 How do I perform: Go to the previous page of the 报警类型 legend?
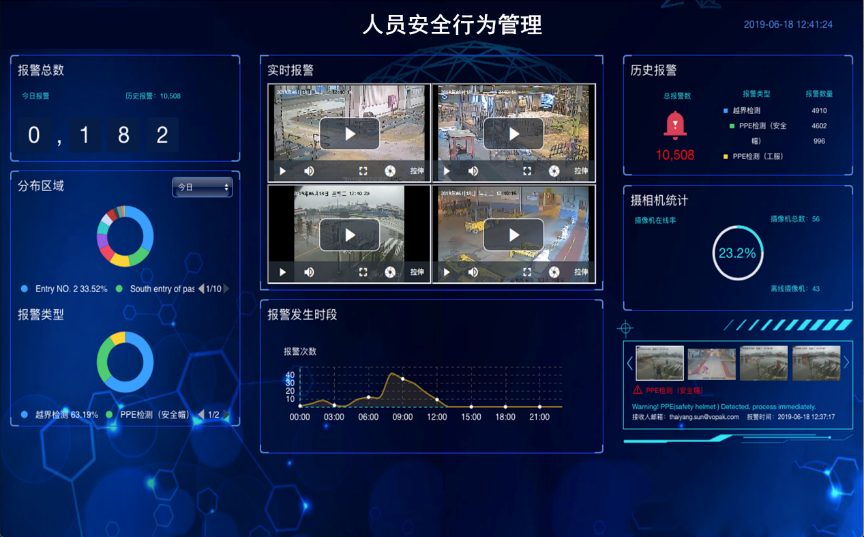point(200,414)
